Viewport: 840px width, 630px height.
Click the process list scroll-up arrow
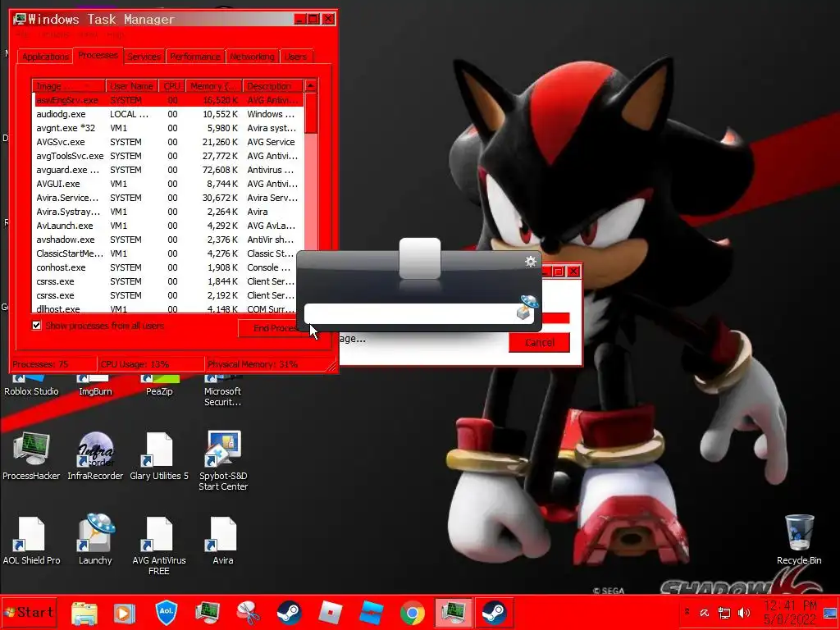click(311, 85)
